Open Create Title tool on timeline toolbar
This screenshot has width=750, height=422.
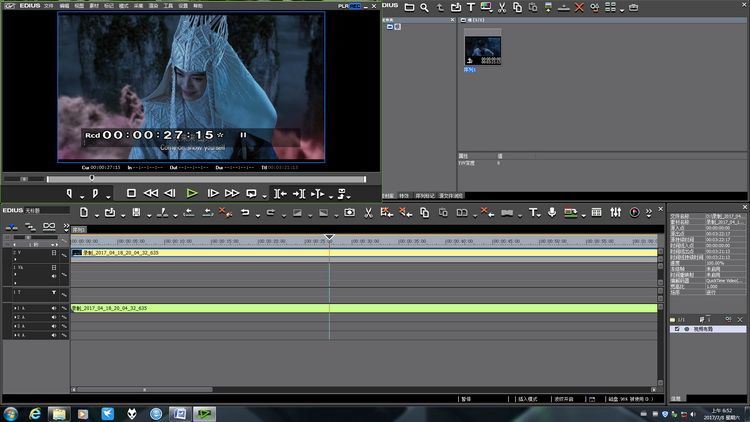[x=533, y=212]
